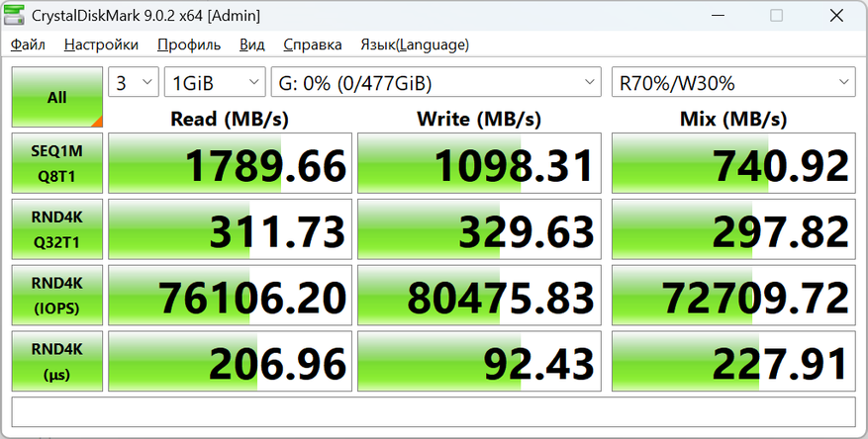Click the RND4K (IOPS) test button
Viewport: 868px width, 439px height.
tap(57, 296)
